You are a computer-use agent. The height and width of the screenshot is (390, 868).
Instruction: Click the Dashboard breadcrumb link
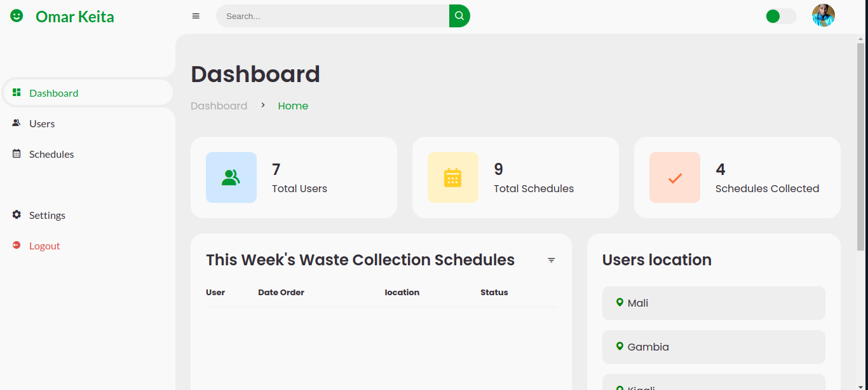click(219, 105)
